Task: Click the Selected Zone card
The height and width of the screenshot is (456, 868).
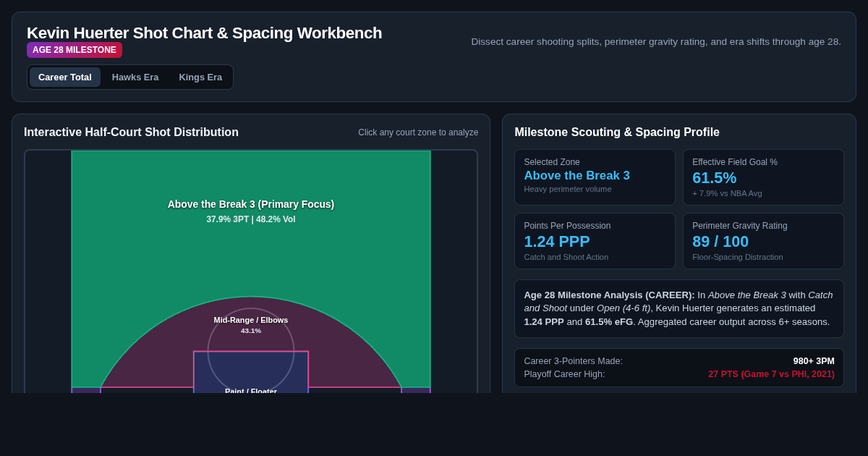Action: coord(595,177)
